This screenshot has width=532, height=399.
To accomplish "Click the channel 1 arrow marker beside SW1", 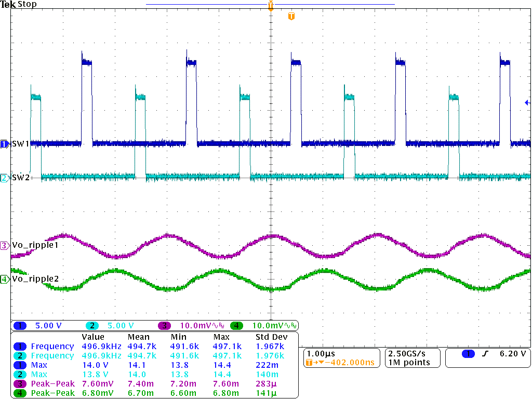I will point(4,143).
